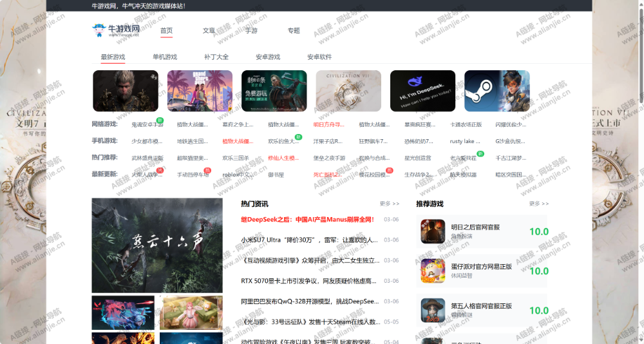Open the 堡垒之夜手游 game link
This screenshot has width=644, height=344.
[329, 158]
